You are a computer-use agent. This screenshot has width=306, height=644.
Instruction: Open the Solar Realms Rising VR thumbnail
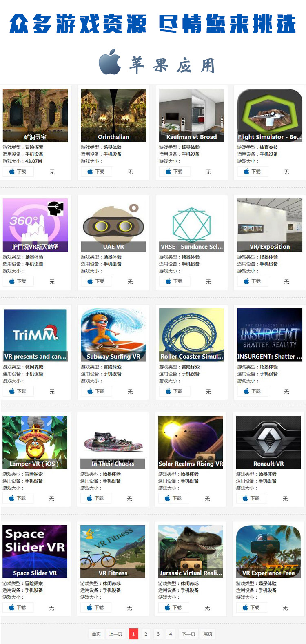pyautogui.click(x=191, y=442)
